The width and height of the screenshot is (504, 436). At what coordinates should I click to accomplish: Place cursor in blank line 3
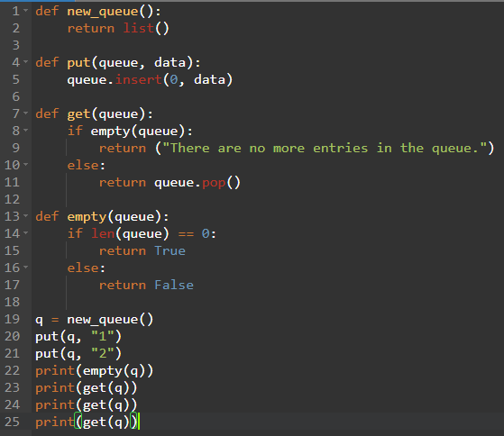(x=267, y=45)
